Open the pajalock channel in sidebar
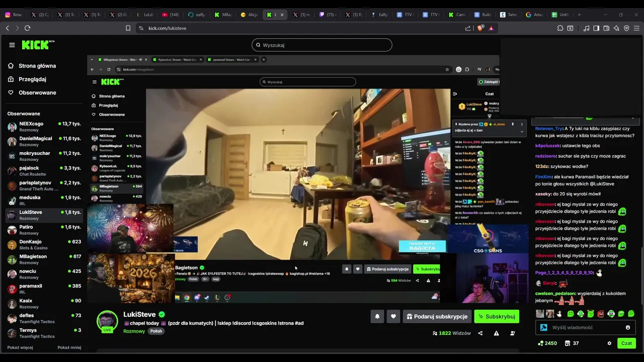Image resolution: width=644 pixels, height=362 pixels. point(44,171)
